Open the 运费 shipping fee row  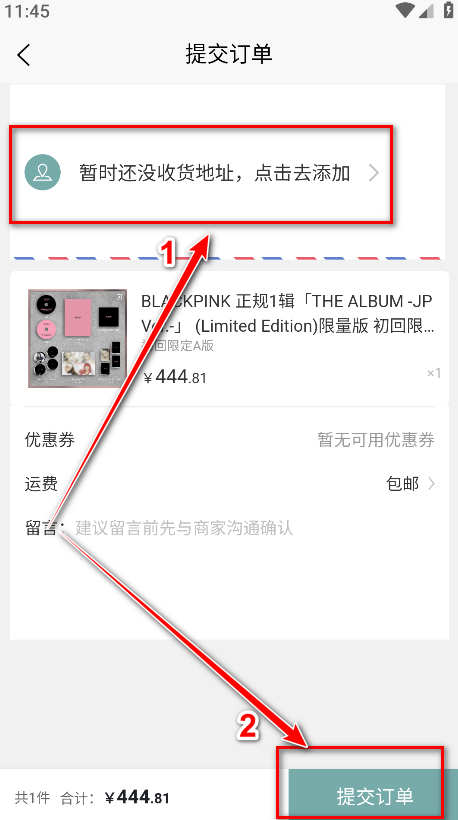coord(229,484)
